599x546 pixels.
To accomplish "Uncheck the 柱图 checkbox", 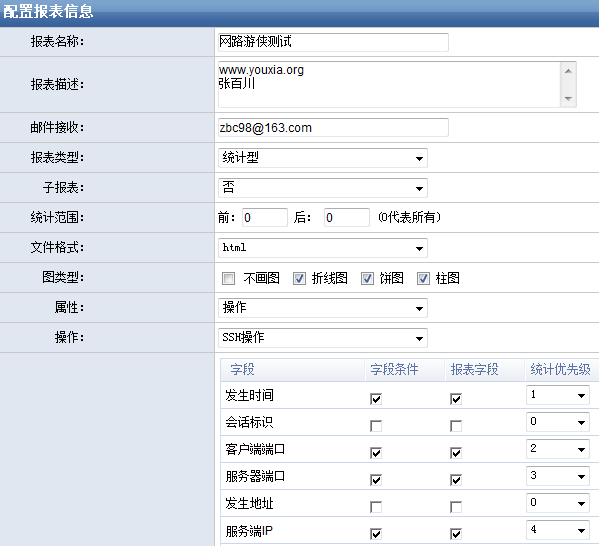I will 423,279.
